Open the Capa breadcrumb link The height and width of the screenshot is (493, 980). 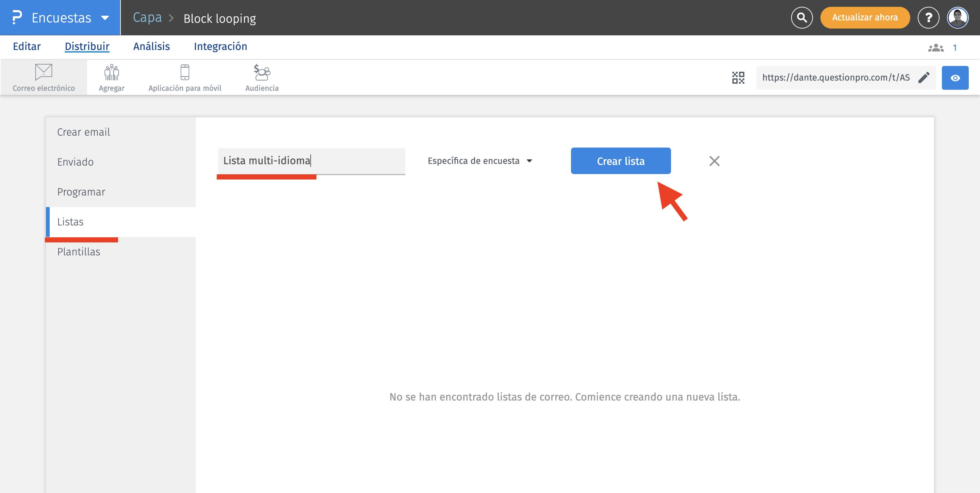(x=147, y=17)
